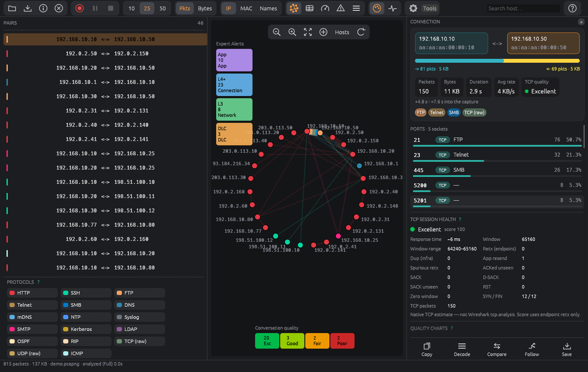This screenshot has width=588, height=372.
Task: Switch to the table view icon
Action: pos(310,8)
